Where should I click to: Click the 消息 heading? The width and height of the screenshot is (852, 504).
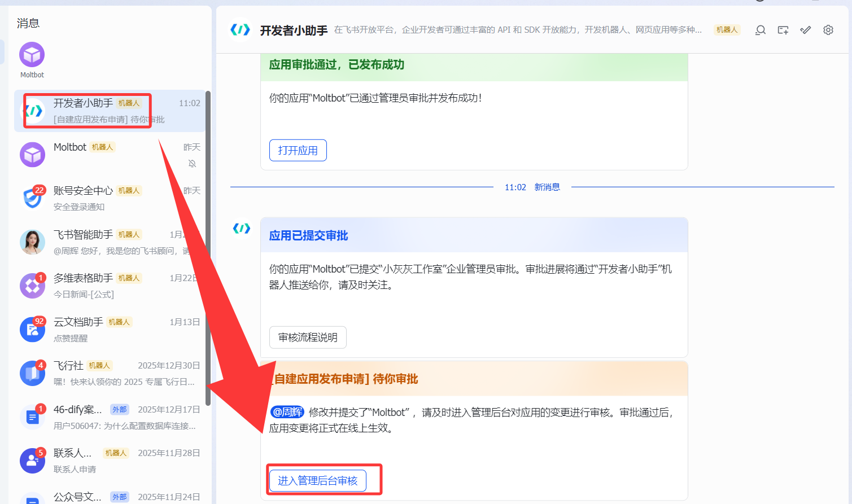pyautogui.click(x=28, y=23)
